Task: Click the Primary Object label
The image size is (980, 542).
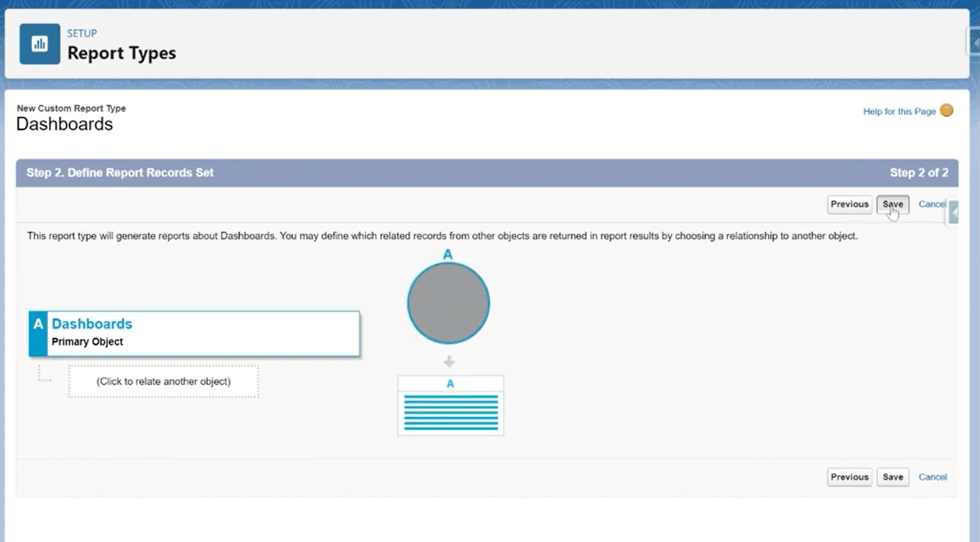Action: point(87,342)
